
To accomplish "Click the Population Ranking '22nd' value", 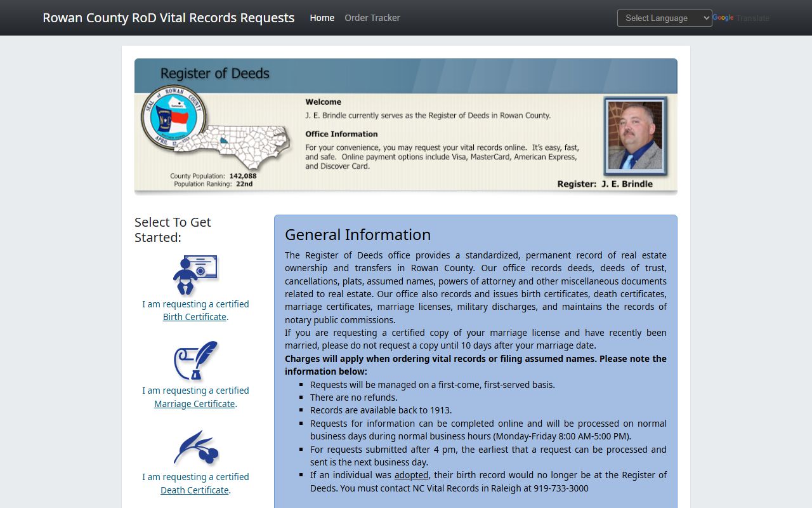I will click(244, 184).
